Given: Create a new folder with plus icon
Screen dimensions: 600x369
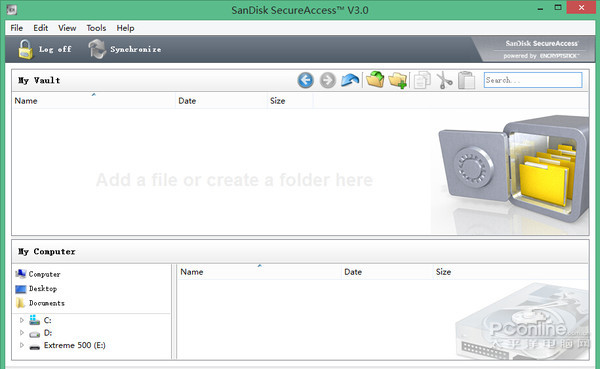Looking at the screenshot, I should 398,80.
